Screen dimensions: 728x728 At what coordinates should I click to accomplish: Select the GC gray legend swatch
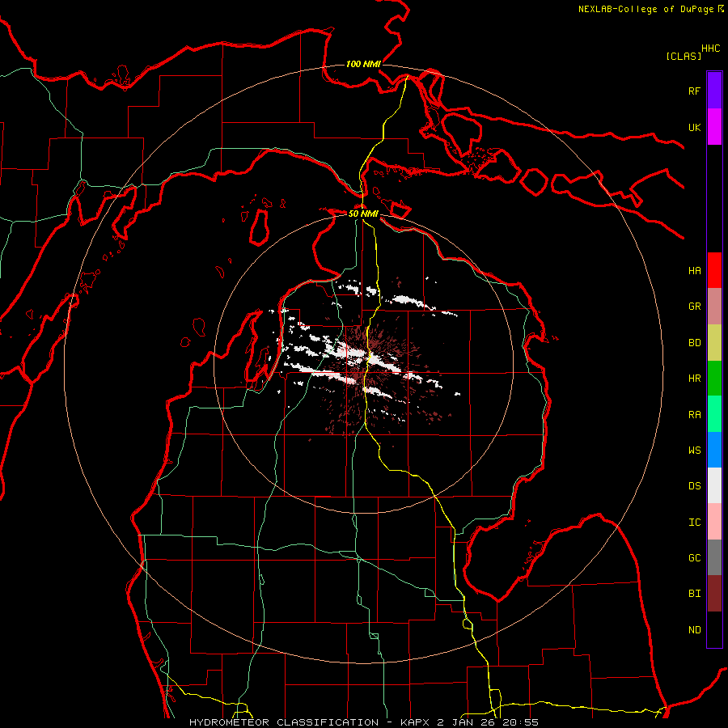tap(714, 557)
